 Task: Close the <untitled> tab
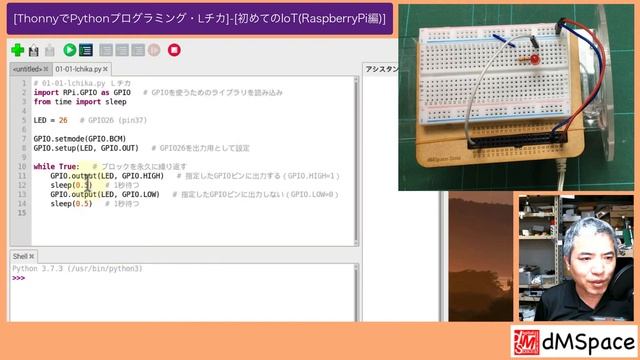coord(46,69)
